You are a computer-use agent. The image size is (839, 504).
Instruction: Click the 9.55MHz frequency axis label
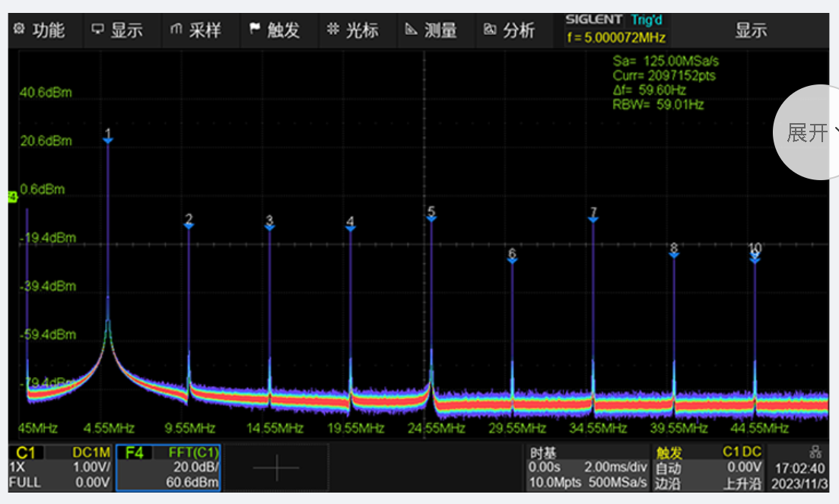click(190, 428)
